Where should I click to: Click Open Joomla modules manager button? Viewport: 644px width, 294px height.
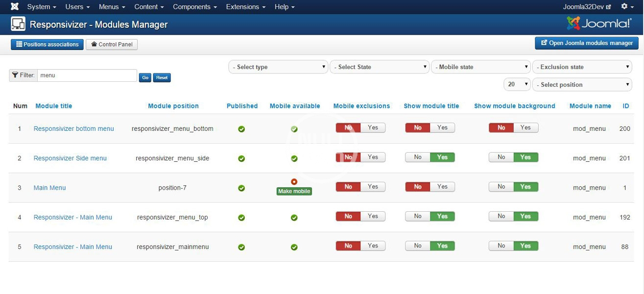pyautogui.click(x=587, y=43)
